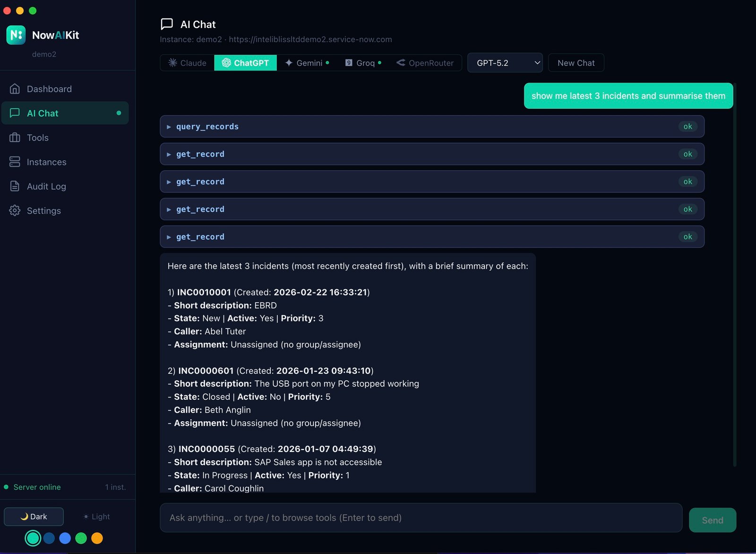Focus the Ask anything message input

pos(421,518)
